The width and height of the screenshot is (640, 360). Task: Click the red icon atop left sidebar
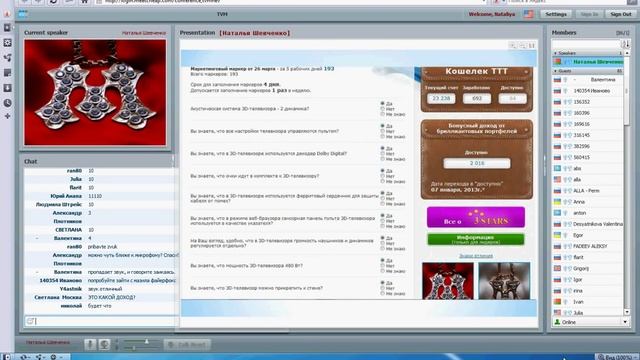[x=7, y=13]
